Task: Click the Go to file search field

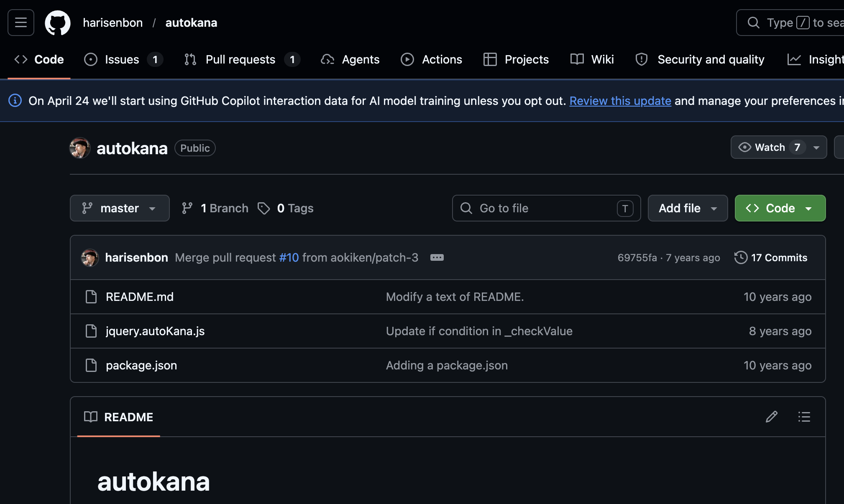Action: coord(546,208)
